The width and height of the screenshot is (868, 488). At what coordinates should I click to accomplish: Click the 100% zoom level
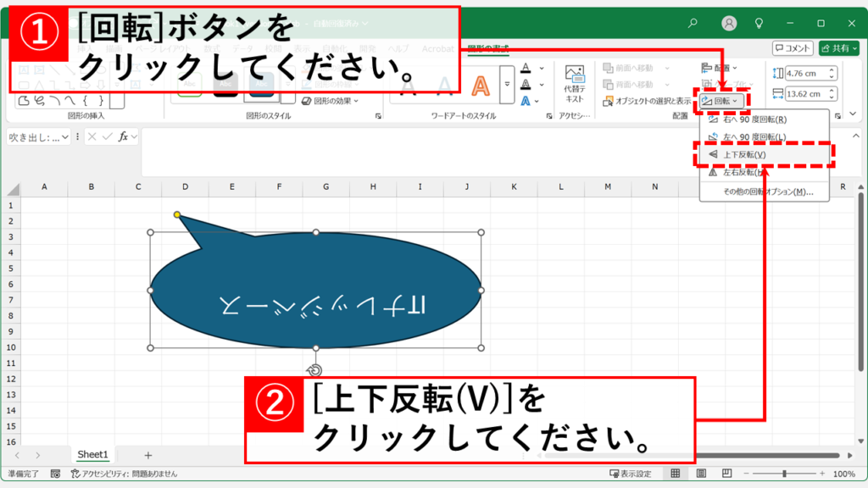(x=843, y=474)
